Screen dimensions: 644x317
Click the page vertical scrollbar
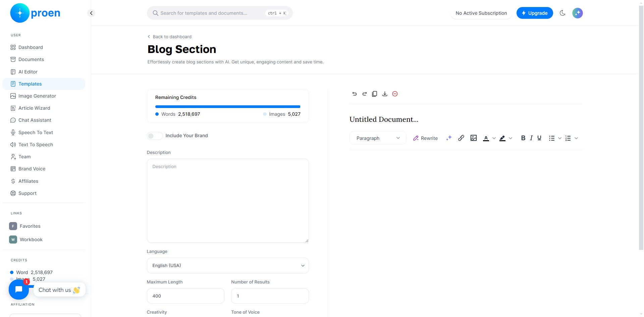[x=641, y=127]
